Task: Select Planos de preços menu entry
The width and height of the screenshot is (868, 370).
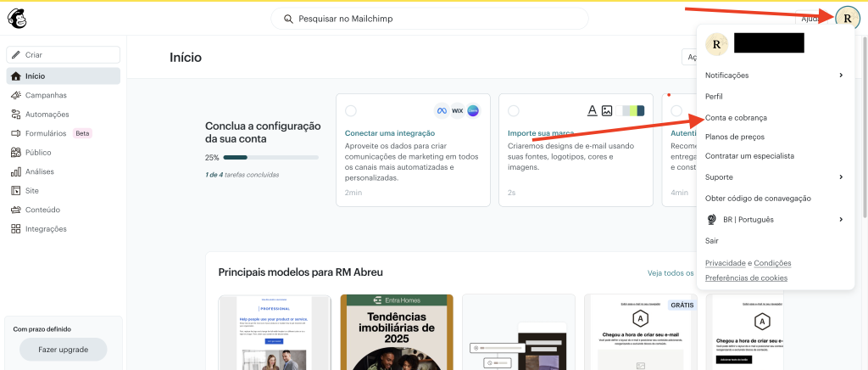Action: tap(735, 137)
